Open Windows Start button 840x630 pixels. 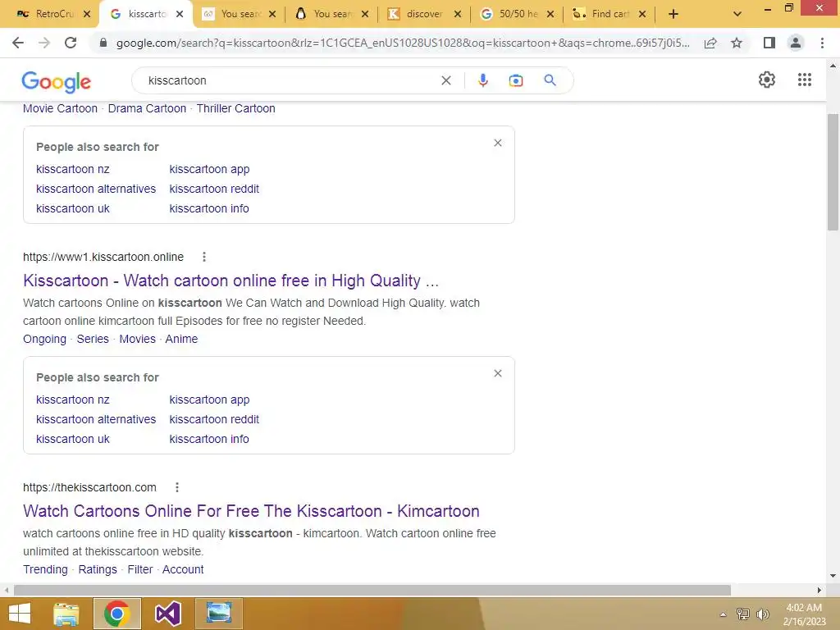tap(20, 614)
